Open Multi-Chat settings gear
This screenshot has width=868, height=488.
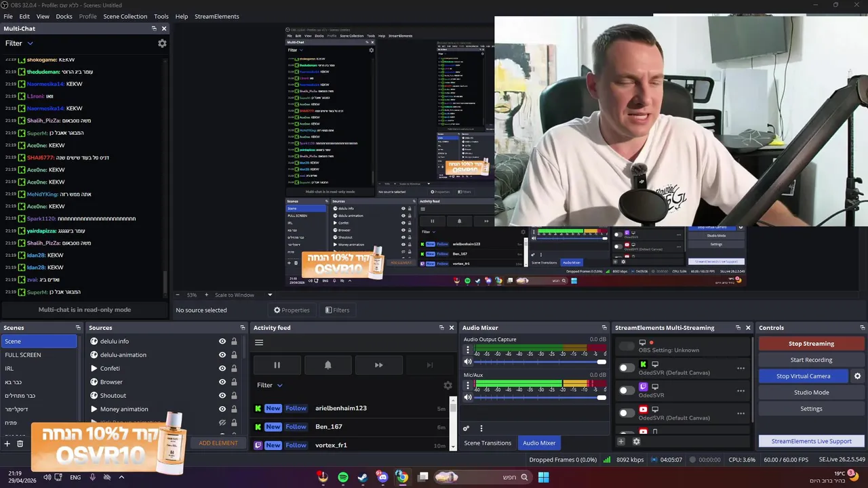[162, 43]
